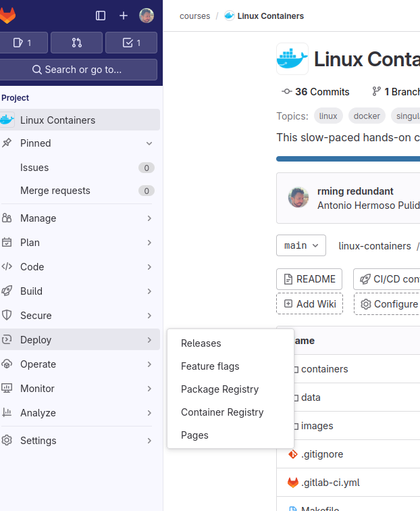Click Search or go to field
Screen dimensions: 420x511
[78, 70]
